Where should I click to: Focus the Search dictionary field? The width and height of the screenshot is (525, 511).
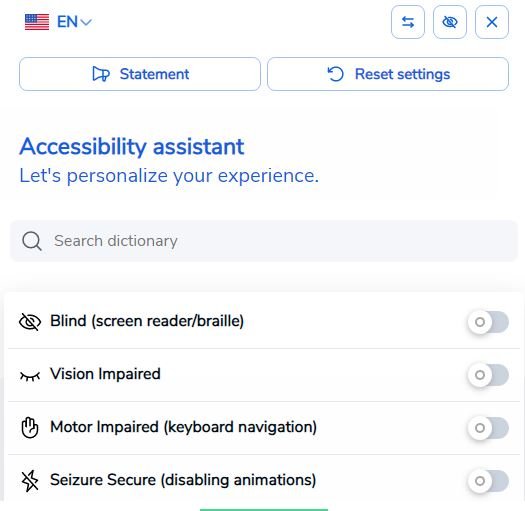(264, 241)
